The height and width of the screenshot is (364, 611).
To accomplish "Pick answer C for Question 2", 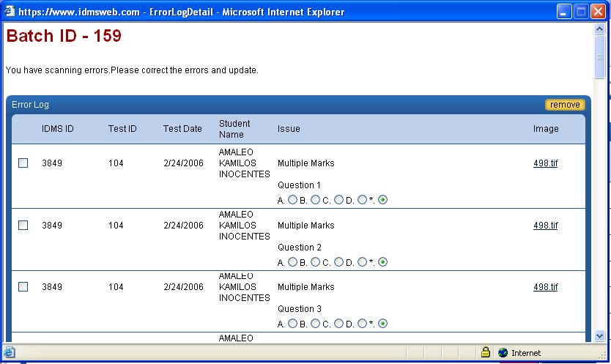I will (338, 262).
